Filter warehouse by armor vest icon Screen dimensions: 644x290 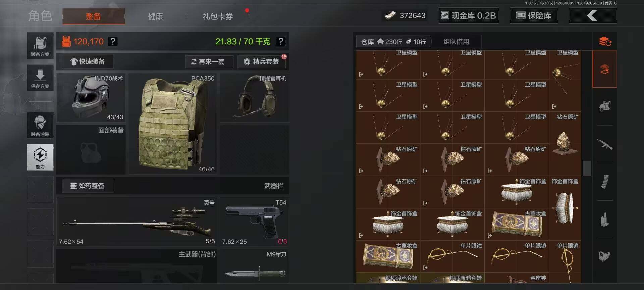[x=605, y=106]
